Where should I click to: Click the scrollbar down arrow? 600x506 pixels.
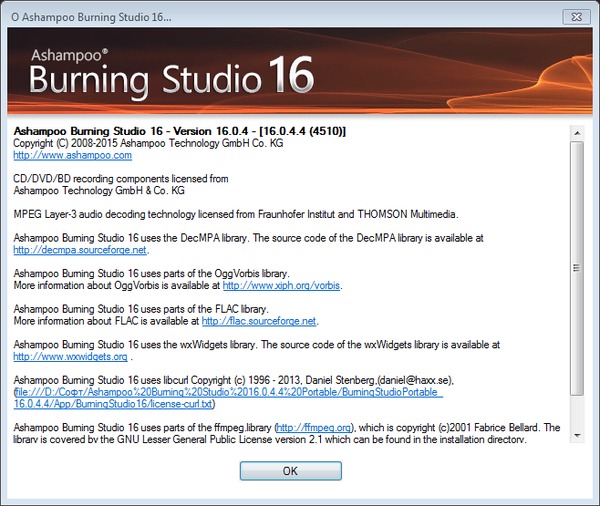pyautogui.click(x=576, y=435)
